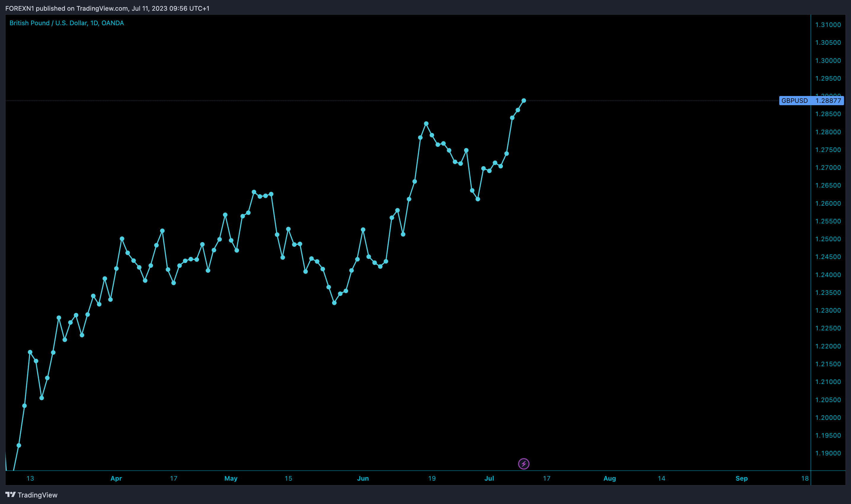The width and height of the screenshot is (851, 504).
Task: Click the 13 date label on time axis
Action: coord(30,478)
